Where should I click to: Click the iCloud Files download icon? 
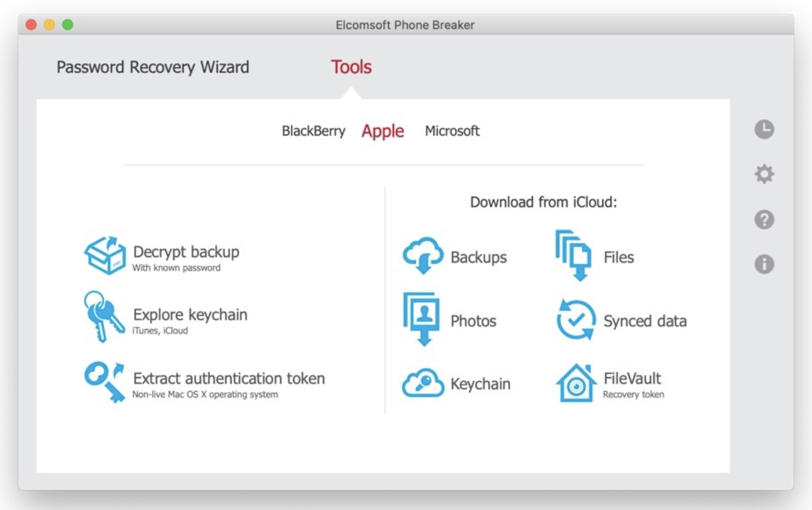(x=574, y=256)
